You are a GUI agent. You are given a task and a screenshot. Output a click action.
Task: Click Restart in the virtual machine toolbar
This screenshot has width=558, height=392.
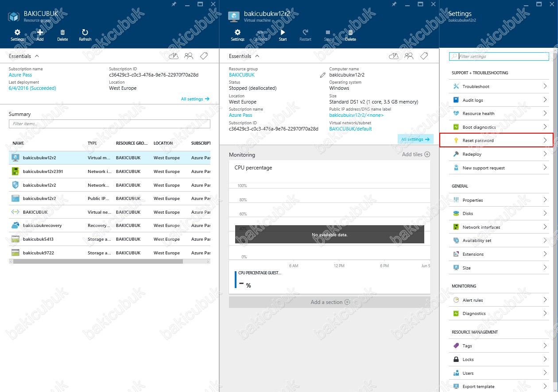click(305, 35)
